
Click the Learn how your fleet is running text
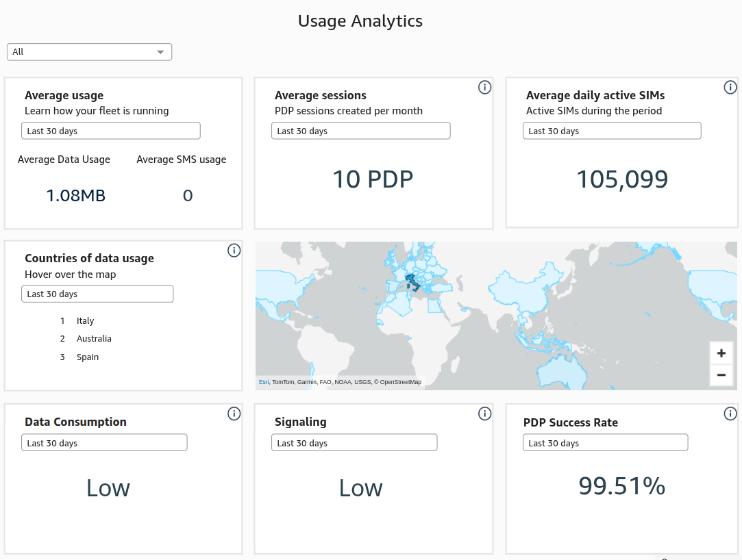coord(97,111)
